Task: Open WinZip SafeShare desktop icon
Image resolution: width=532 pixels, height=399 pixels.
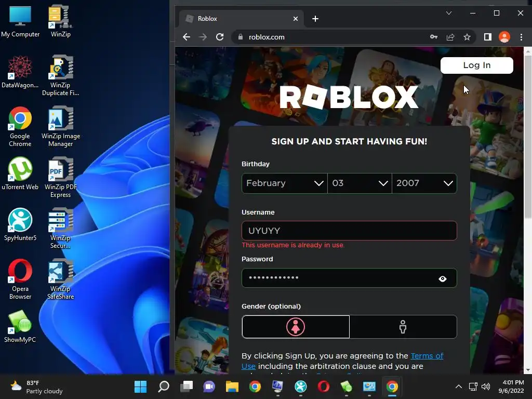Action: 60,279
